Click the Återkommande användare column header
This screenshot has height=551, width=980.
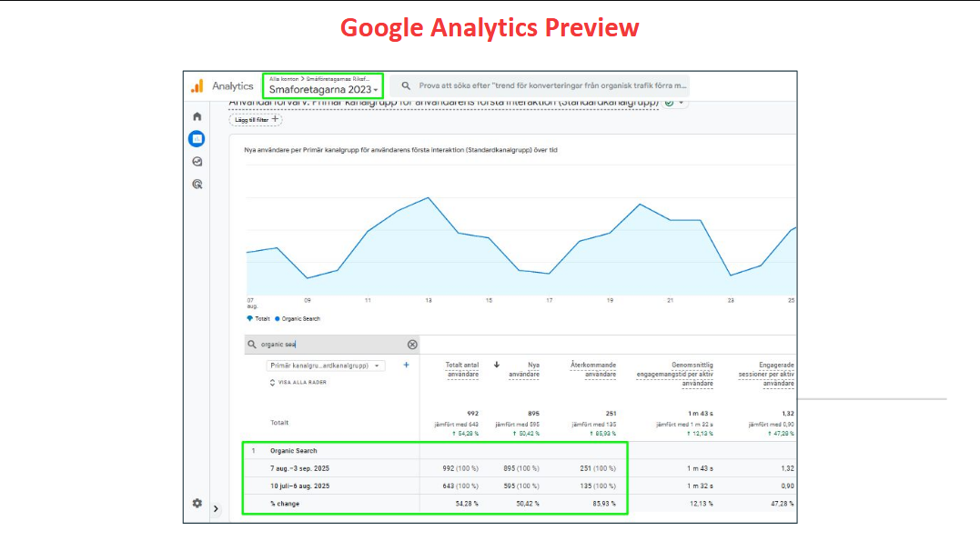[x=592, y=369]
